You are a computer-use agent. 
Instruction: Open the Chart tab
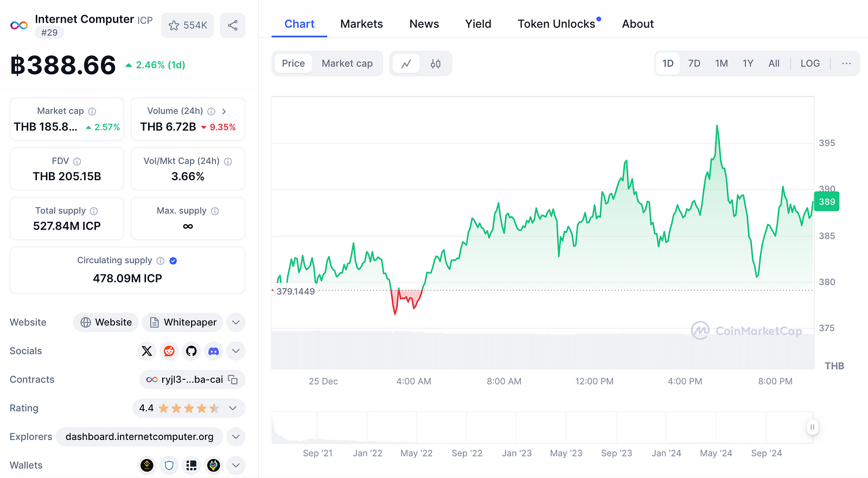tap(299, 24)
